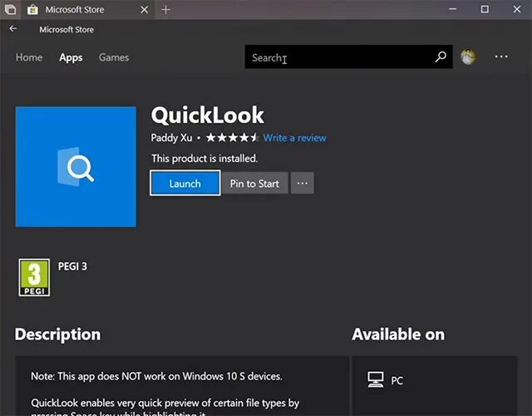Open the Games section
The image size is (532, 416).
pyautogui.click(x=114, y=57)
